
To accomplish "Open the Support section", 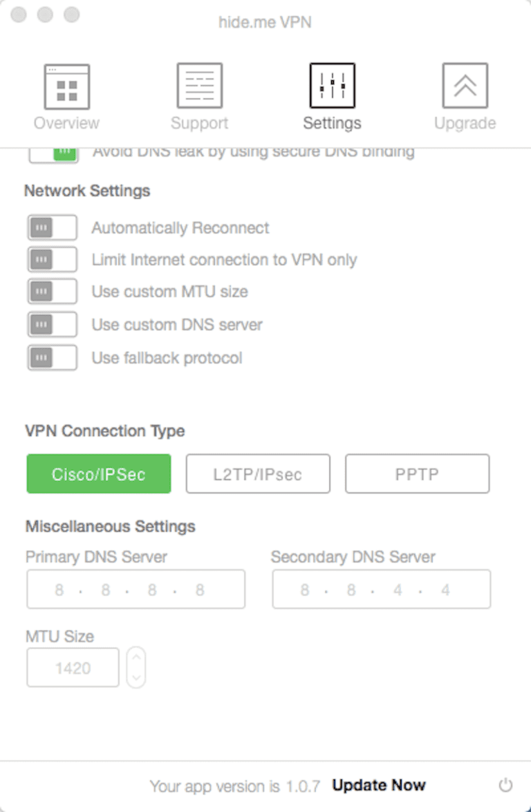I will coord(199,93).
